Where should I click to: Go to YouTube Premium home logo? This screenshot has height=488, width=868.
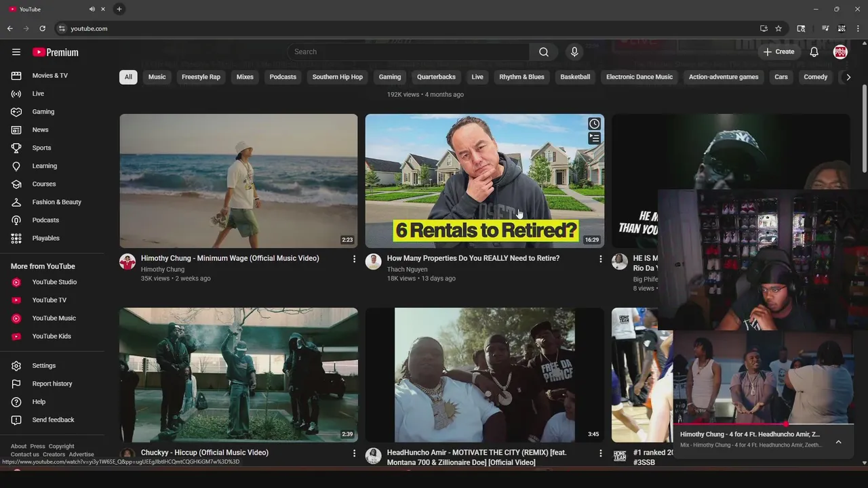tap(56, 52)
